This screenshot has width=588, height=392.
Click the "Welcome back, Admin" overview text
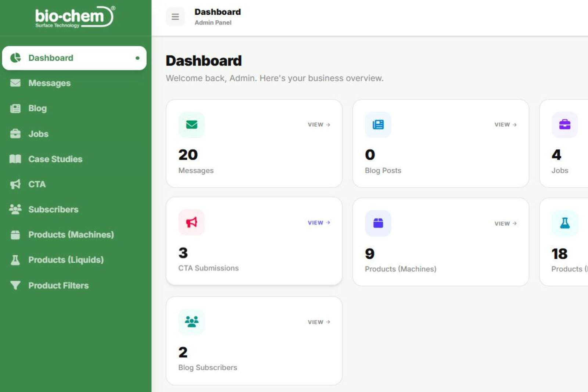[x=275, y=78]
